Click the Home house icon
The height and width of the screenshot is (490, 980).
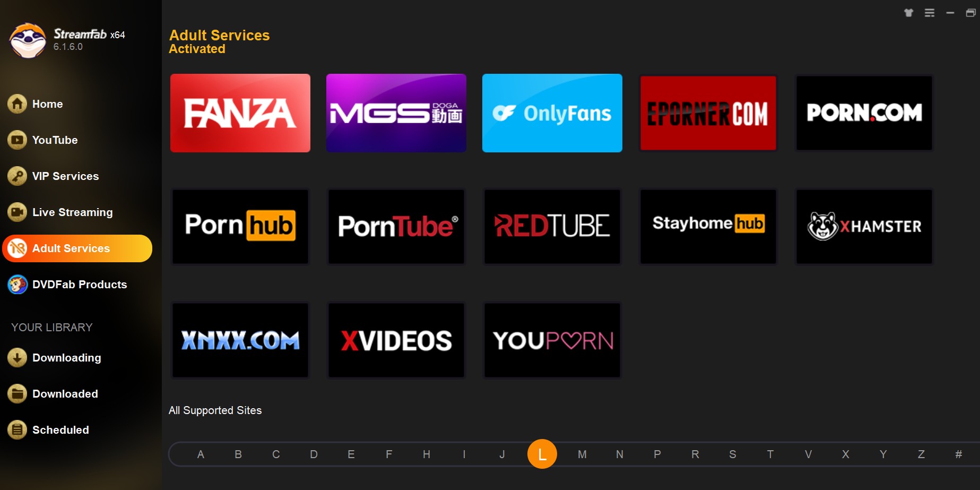[x=17, y=104]
